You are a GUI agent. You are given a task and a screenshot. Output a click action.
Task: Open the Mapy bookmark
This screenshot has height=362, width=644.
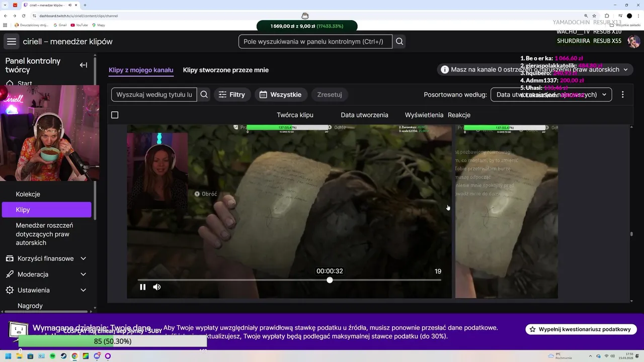[x=98, y=25]
